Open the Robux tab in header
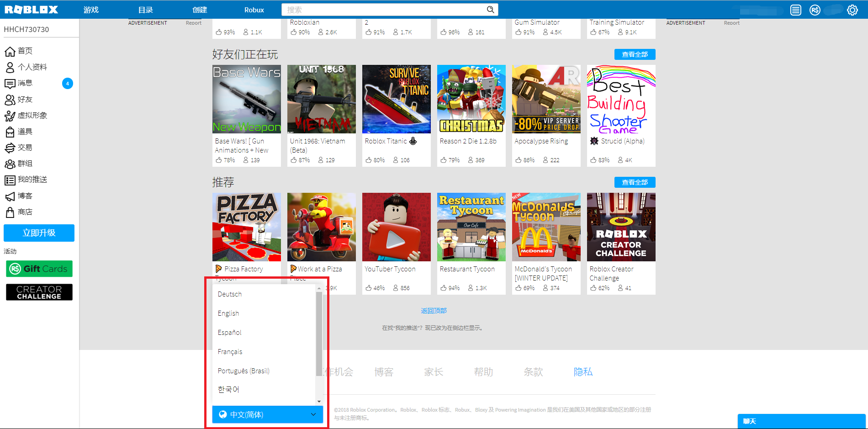This screenshot has width=868, height=429. [254, 10]
